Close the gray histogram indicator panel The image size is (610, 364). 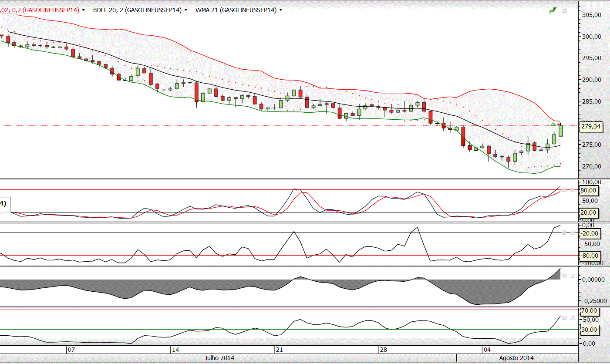pos(573,276)
